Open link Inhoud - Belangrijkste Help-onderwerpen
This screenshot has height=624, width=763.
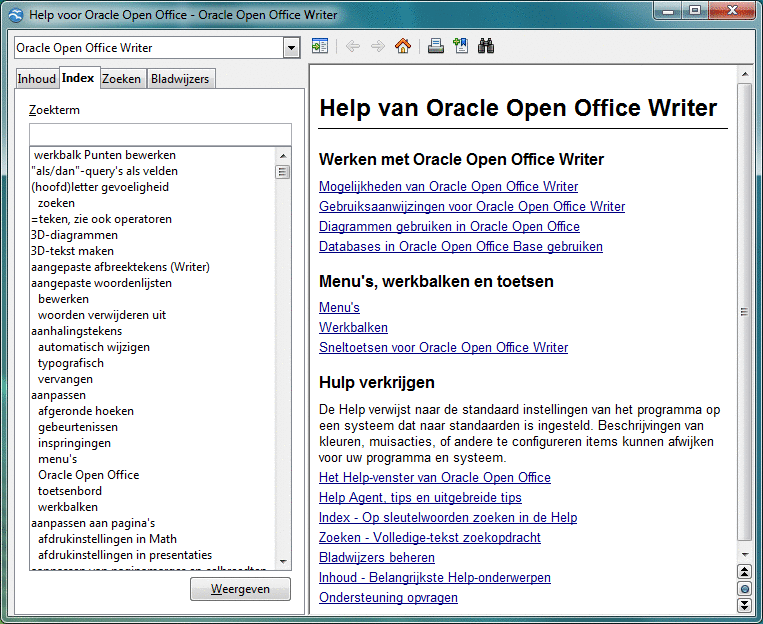pos(435,577)
